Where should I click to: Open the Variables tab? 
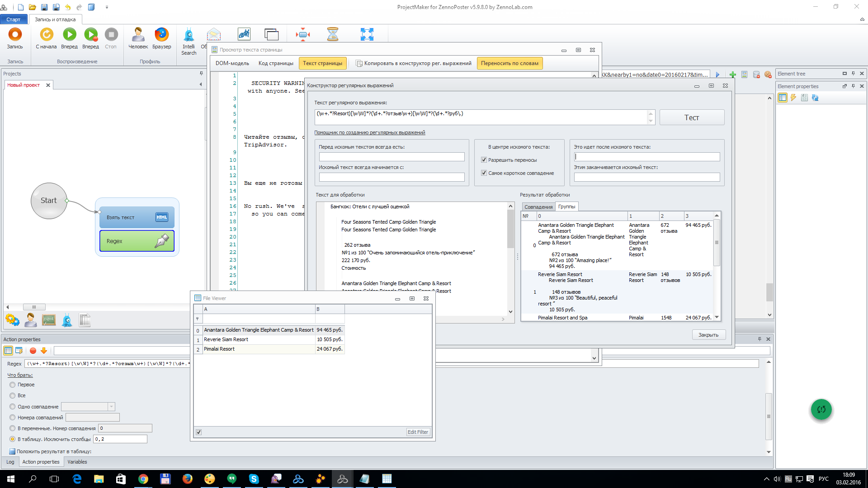[x=77, y=462]
